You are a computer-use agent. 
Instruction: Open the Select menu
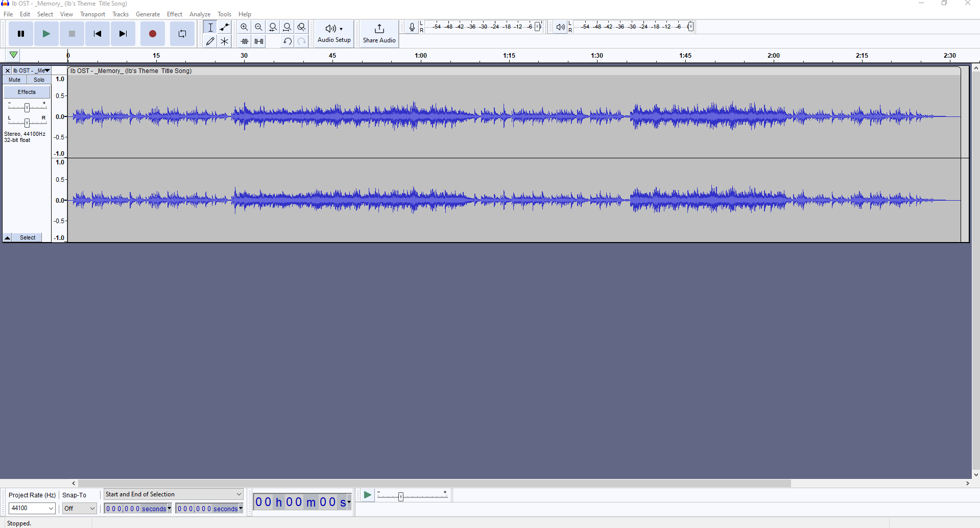(x=45, y=14)
